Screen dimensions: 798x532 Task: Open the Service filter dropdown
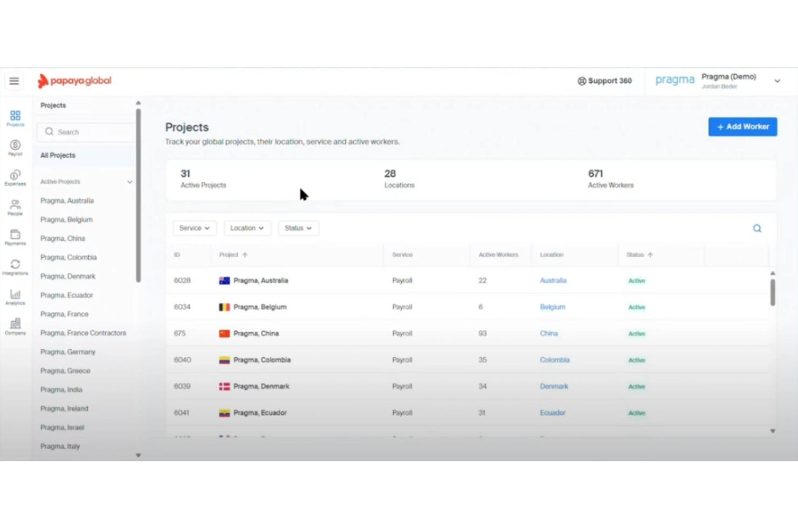pyautogui.click(x=194, y=228)
